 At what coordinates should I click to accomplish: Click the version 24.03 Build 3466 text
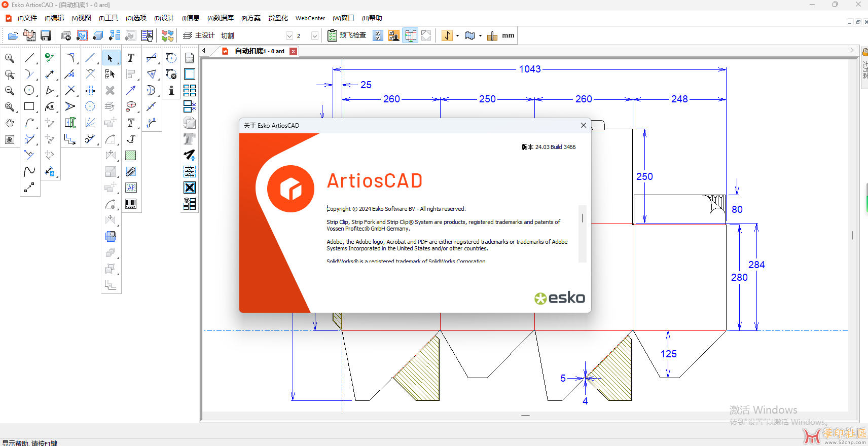pos(549,147)
